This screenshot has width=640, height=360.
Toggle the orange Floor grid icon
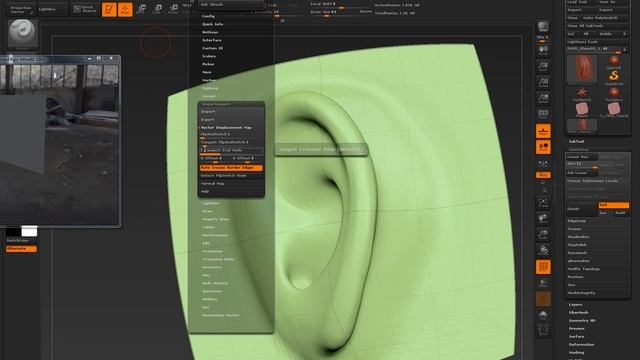coord(543,131)
